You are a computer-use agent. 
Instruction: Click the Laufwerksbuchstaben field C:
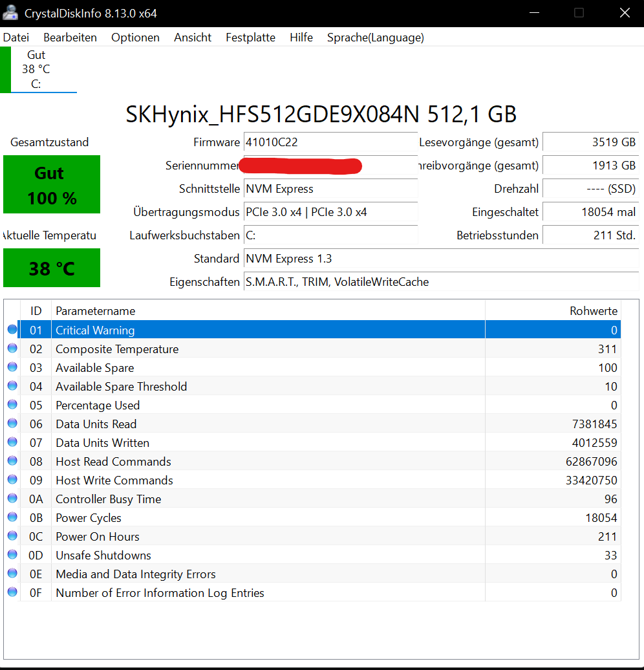coord(330,235)
